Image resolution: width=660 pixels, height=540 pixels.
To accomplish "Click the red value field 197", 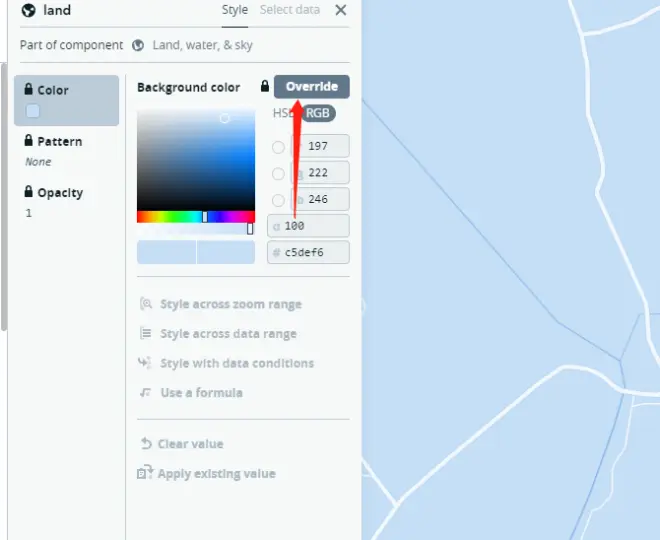I will point(320,146).
